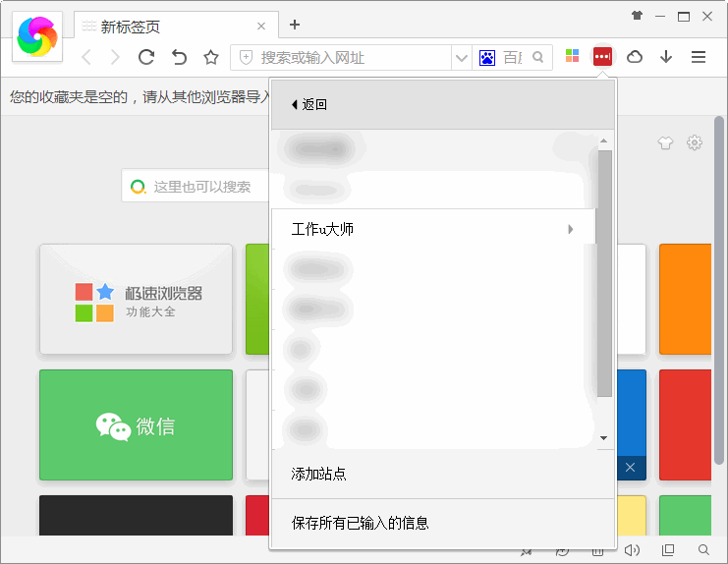Click the 极速浏览器 功能大全 tile
Screen dimensions: 728x564
[136, 300]
